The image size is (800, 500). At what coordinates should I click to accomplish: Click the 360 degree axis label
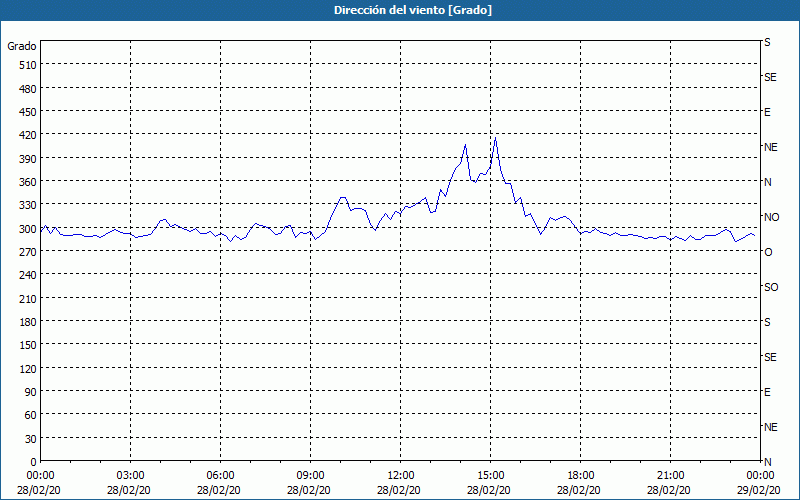click(x=28, y=182)
